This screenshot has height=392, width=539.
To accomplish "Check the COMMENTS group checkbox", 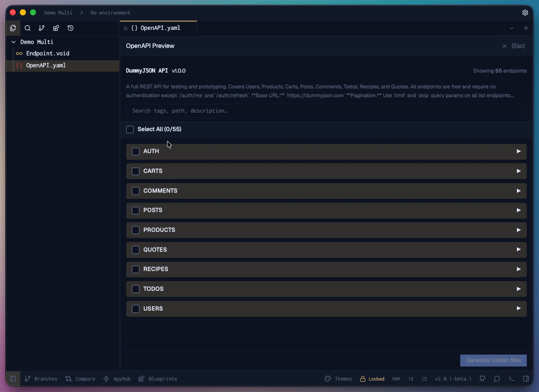I will [x=135, y=191].
